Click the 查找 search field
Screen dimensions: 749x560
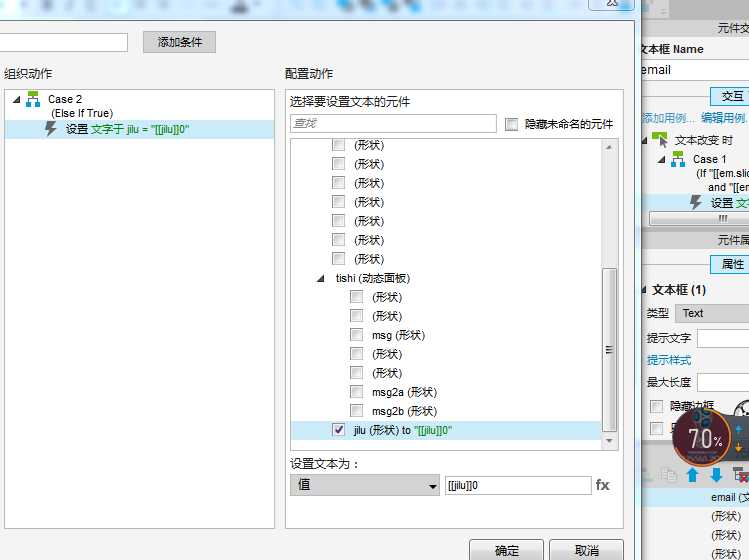tap(393, 124)
